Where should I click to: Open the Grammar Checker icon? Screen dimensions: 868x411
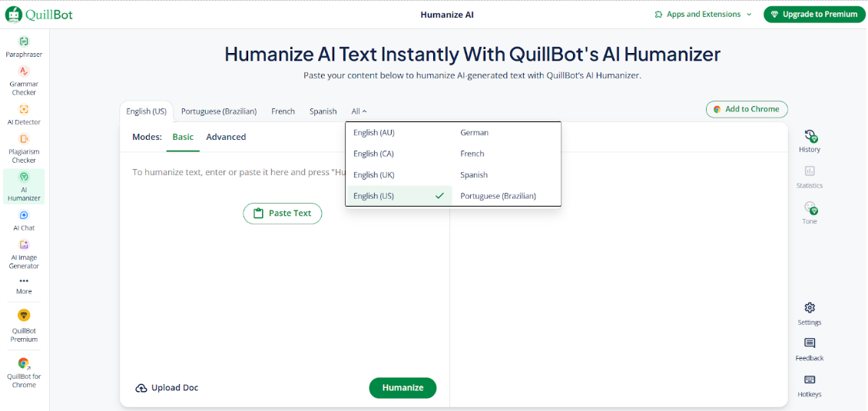[x=24, y=71]
